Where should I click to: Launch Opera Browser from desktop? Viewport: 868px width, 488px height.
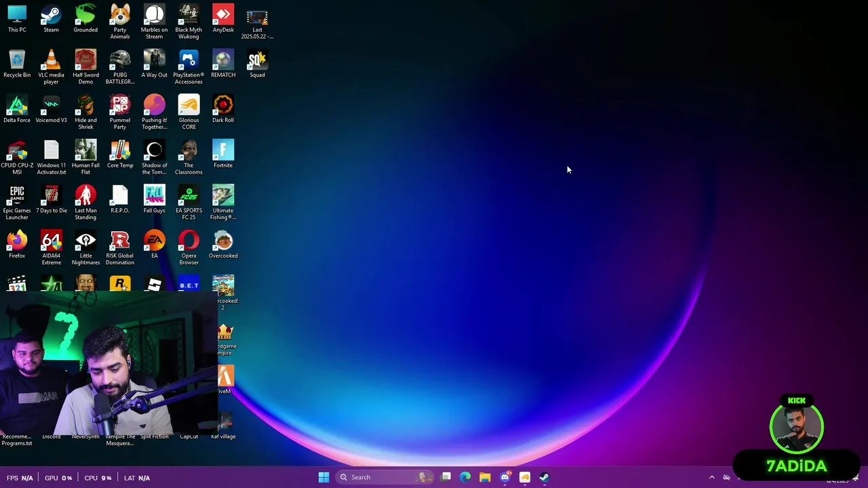pos(189,248)
